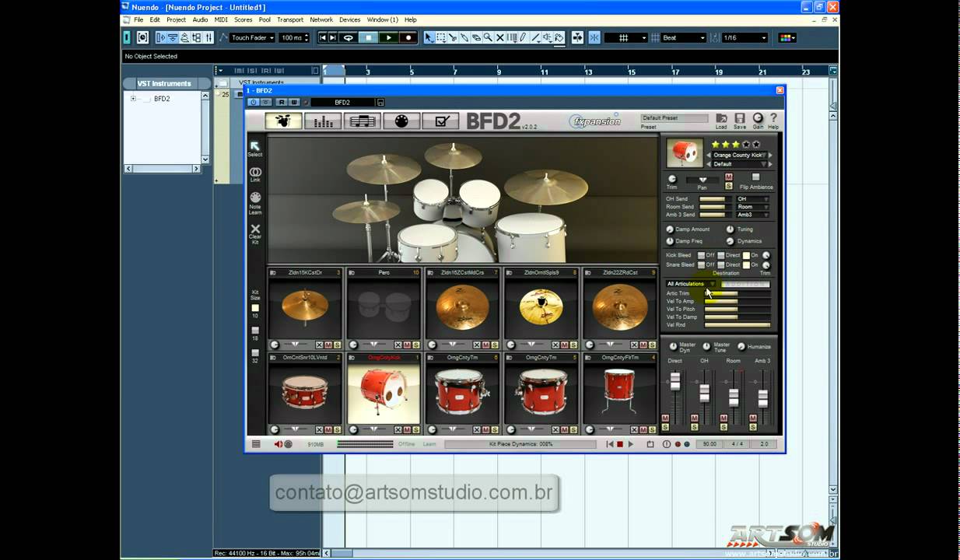Open the File menu

(138, 19)
